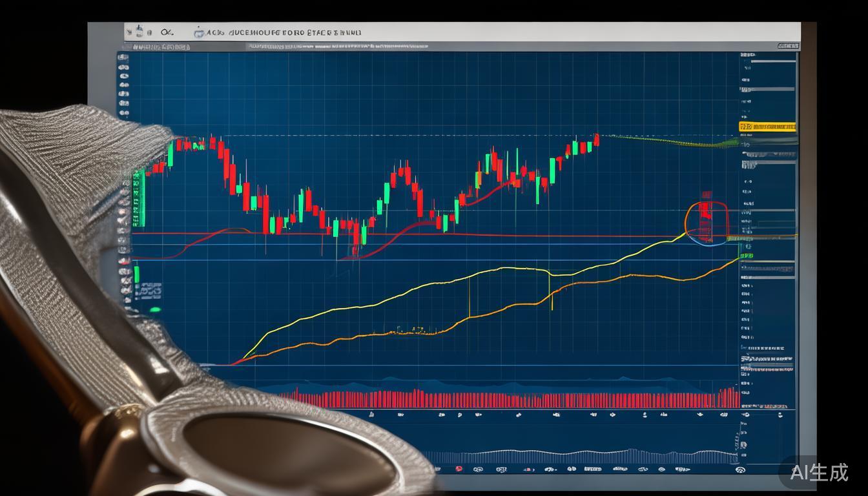Open the left label in the second toolbar row
The width and height of the screenshot is (868, 496).
(x=161, y=47)
